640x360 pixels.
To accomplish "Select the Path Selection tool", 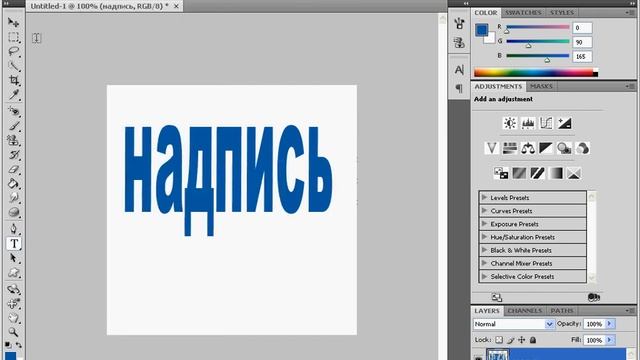I will tap(13, 258).
